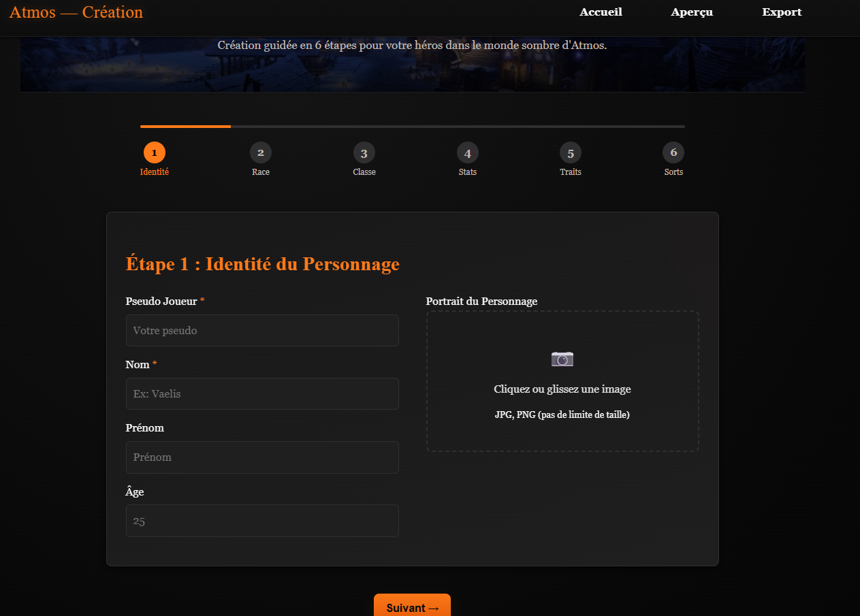Click the "Cliquez ou glissez une image" text
Viewport: 860px width, 616px height.
pos(562,389)
